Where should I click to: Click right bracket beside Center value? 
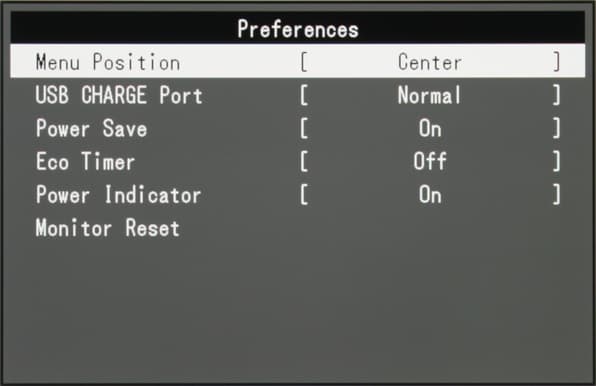point(556,62)
